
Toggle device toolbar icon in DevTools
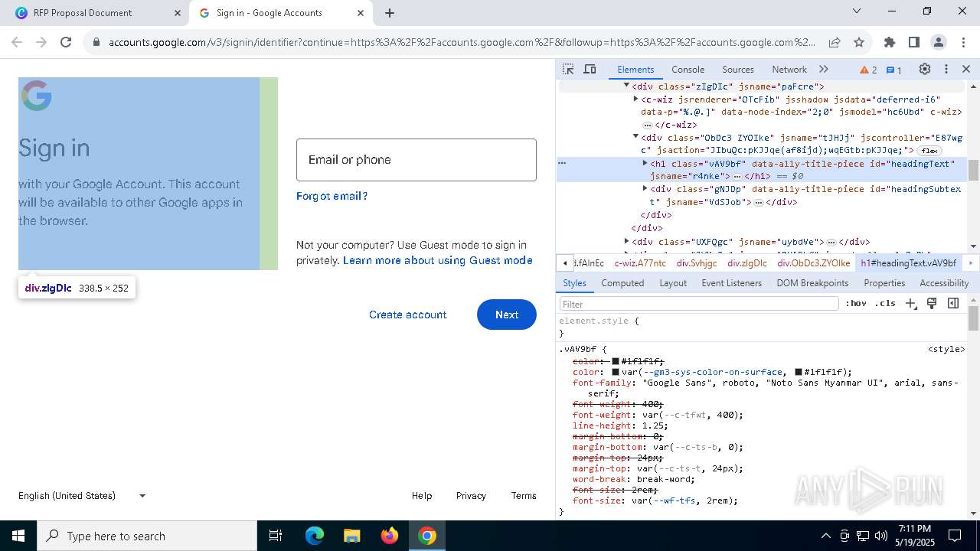pos(590,69)
